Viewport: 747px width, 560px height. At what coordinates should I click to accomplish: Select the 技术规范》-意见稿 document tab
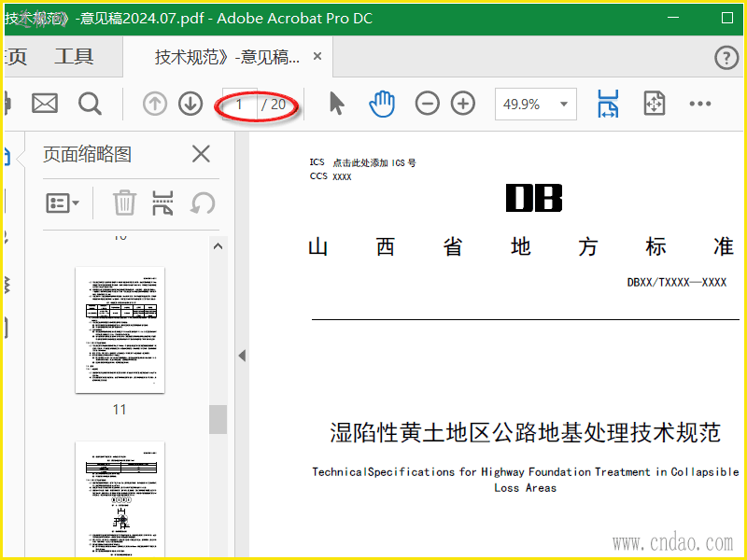coord(227,57)
